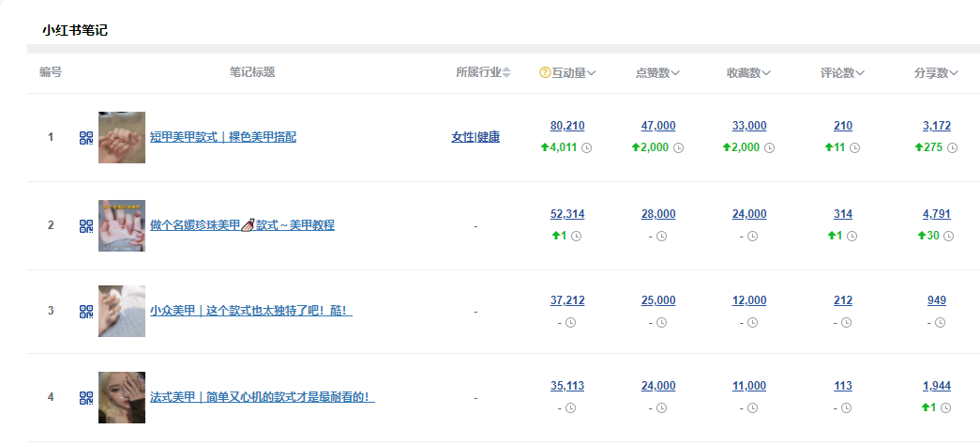Click clock icon under 28,000 likes
This screenshot has height=445, width=980.
click(662, 236)
